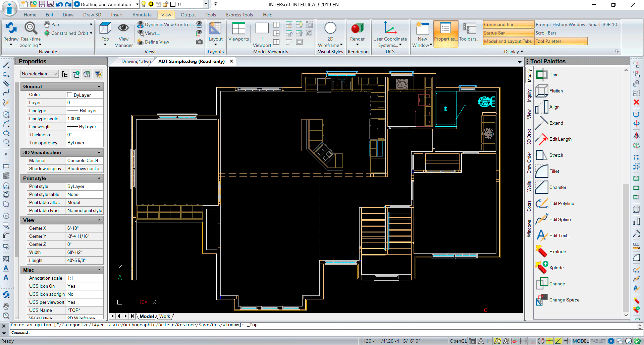
Task: Toggle Command Bar display
Action: tap(508, 24)
